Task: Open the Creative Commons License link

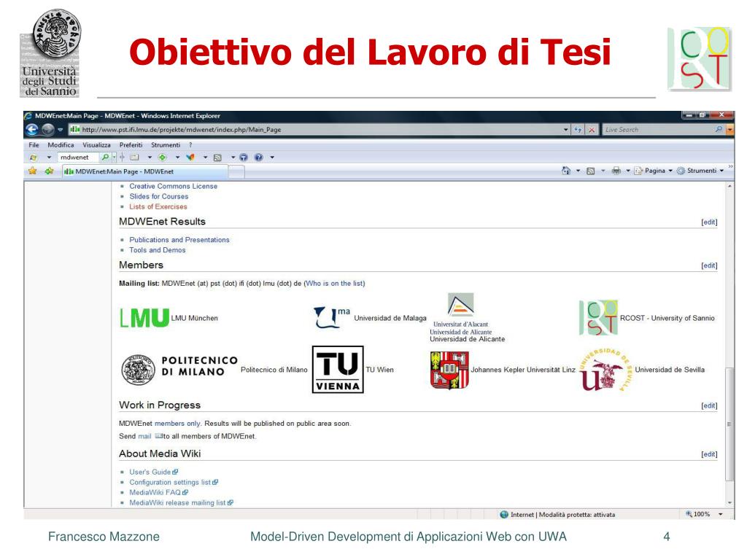Action: (174, 186)
